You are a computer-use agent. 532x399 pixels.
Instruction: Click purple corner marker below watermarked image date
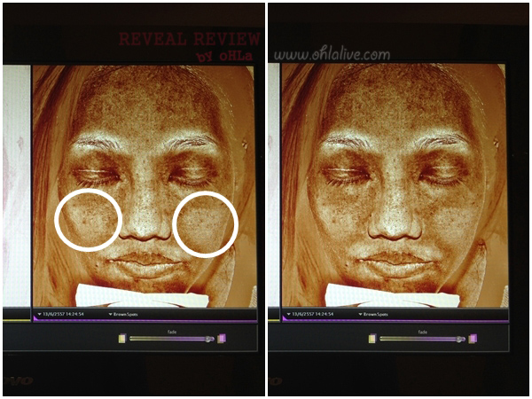pyautogui.click(x=286, y=319)
